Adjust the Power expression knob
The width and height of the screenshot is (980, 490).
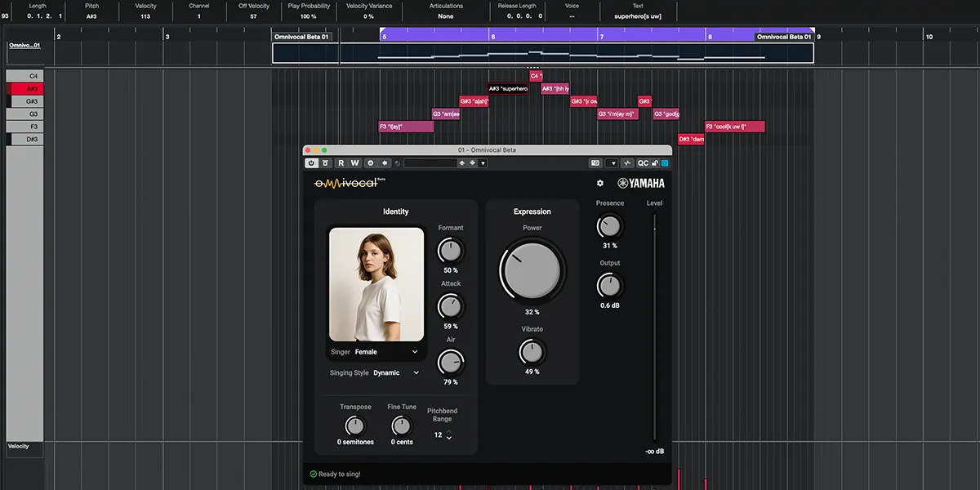tap(532, 270)
